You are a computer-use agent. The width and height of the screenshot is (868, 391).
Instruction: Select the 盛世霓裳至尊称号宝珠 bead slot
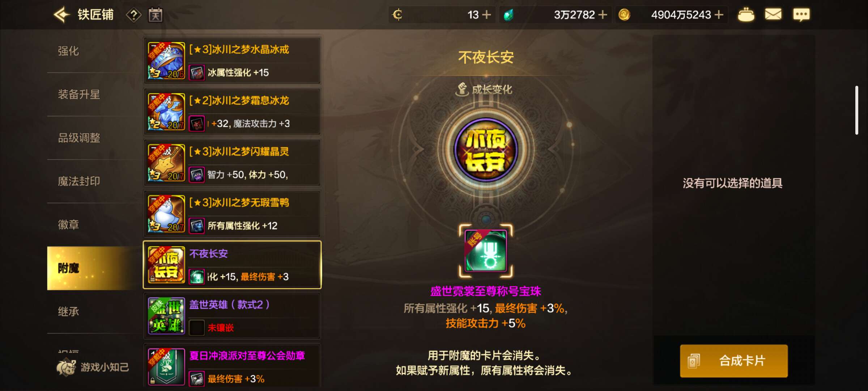[486, 251]
